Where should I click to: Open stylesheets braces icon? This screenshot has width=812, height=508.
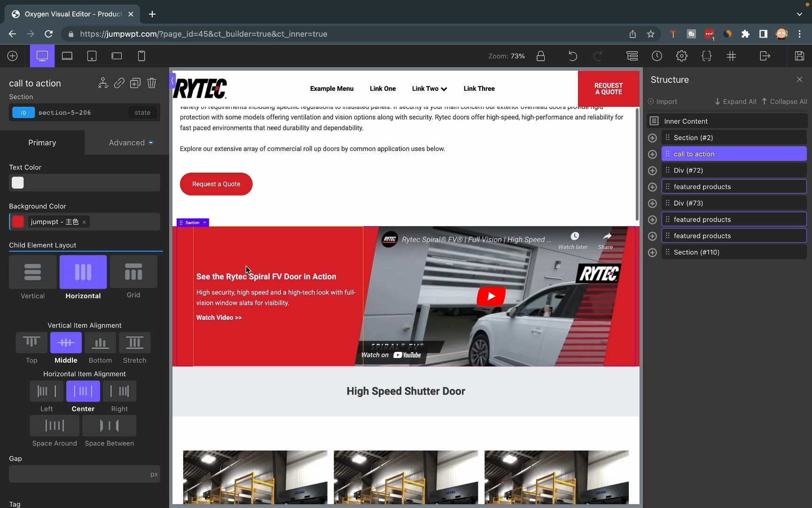(x=707, y=56)
